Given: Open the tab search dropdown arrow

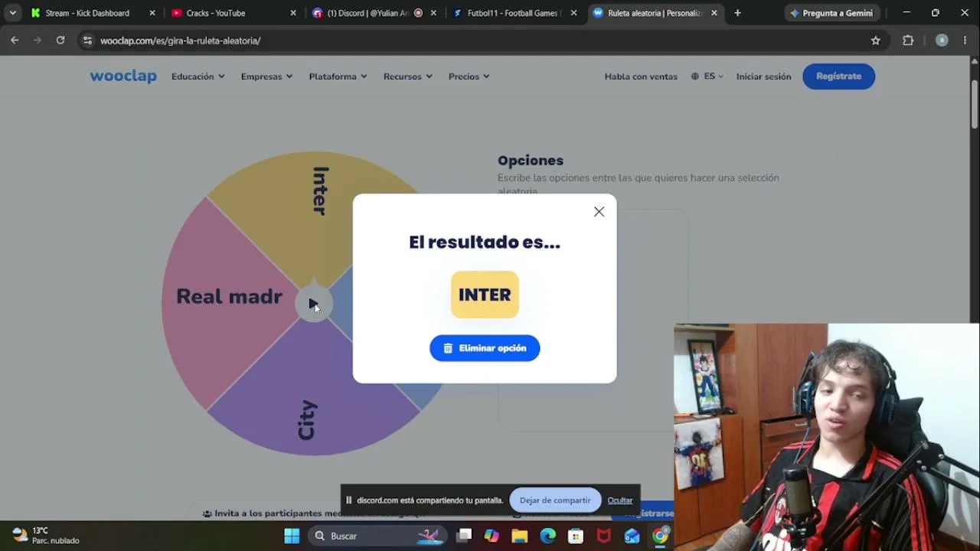Looking at the screenshot, I should pos(12,13).
